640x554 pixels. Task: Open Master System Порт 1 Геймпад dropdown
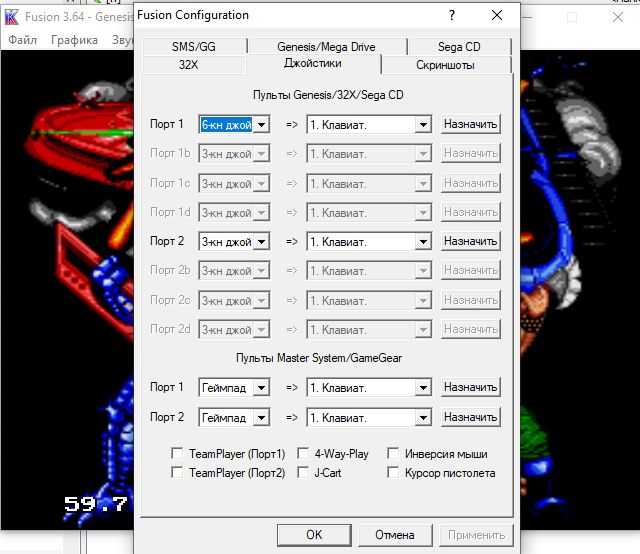pos(234,387)
